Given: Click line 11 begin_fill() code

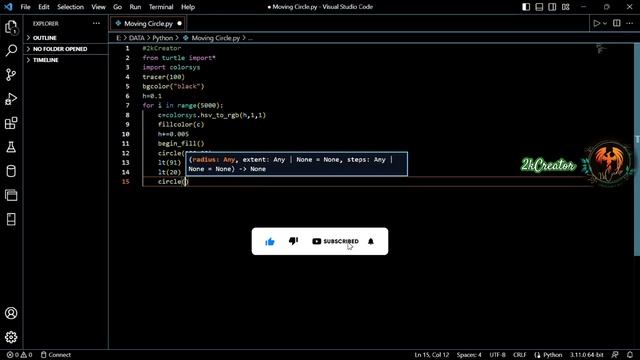Looking at the screenshot, I should (181, 144).
